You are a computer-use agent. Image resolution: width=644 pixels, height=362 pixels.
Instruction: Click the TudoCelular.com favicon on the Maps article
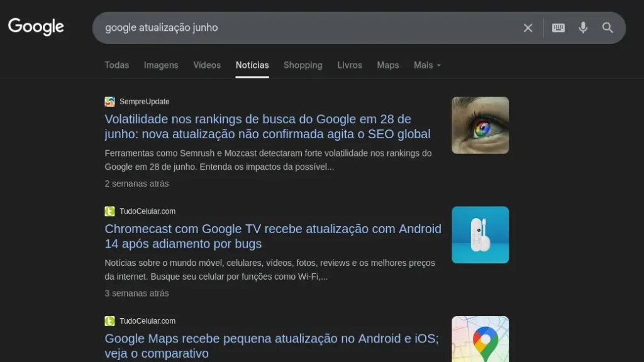click(109, 321)
